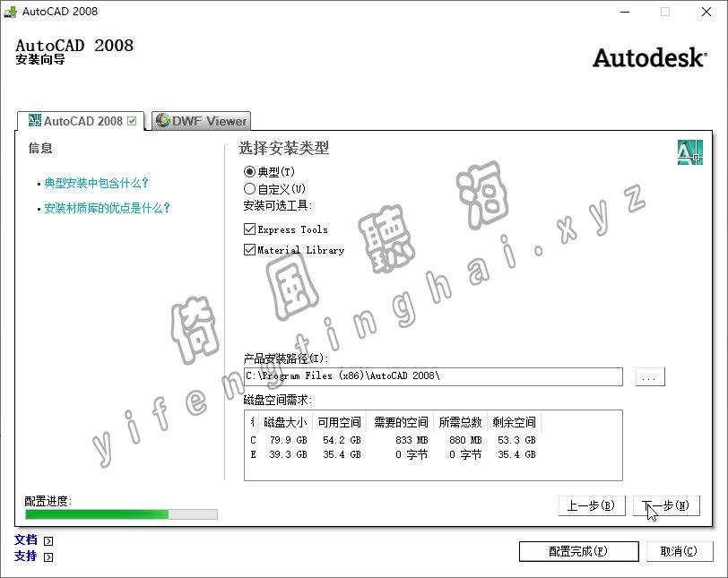
Task: Open the 安装材质库的优点是什么? link
Action: [x=108, y=208]
